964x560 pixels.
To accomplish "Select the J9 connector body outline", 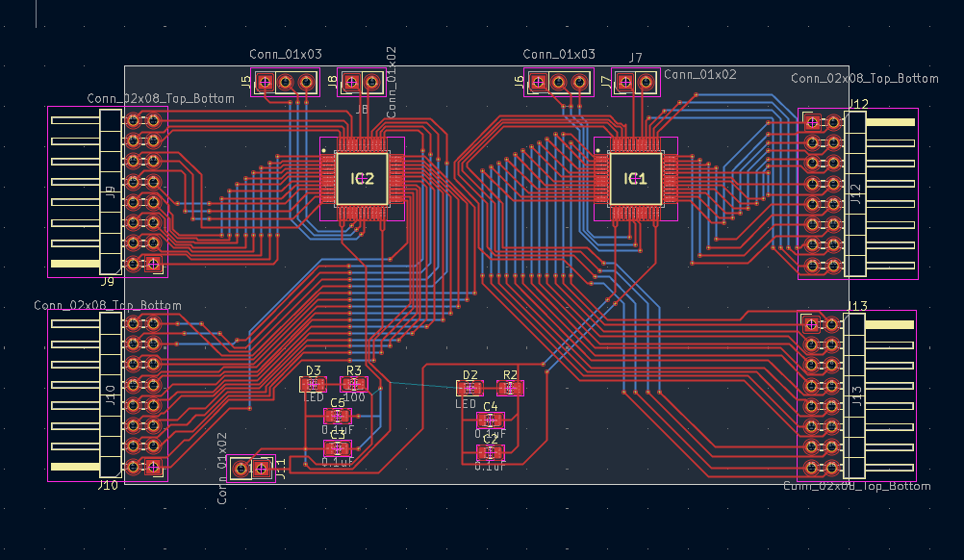I will click(x=111, y=191).
